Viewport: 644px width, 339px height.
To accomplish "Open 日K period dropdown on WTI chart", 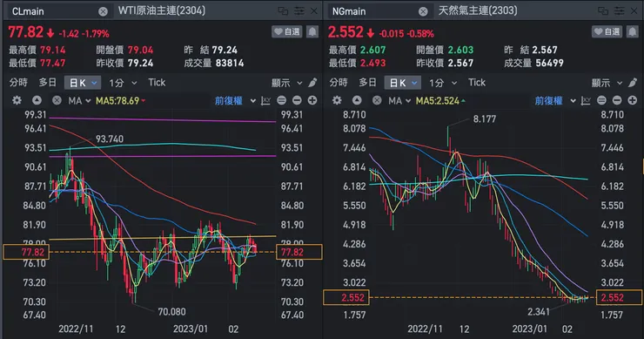I will coord(83,83).
